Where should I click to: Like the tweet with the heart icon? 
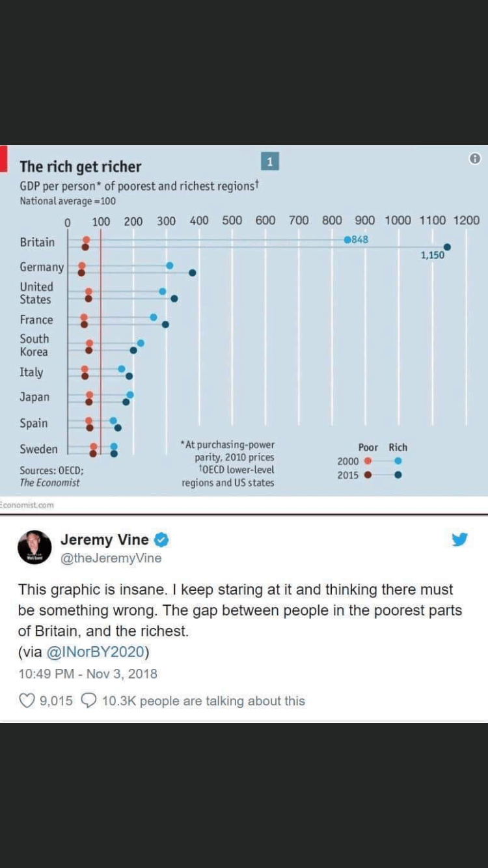coord(27,701)
